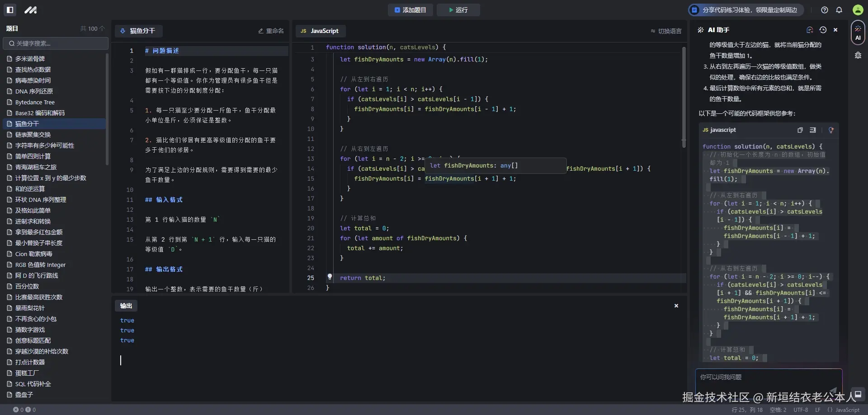
Task: Open the bug debug icon in right rail
Action: click(x=858, y=55)
